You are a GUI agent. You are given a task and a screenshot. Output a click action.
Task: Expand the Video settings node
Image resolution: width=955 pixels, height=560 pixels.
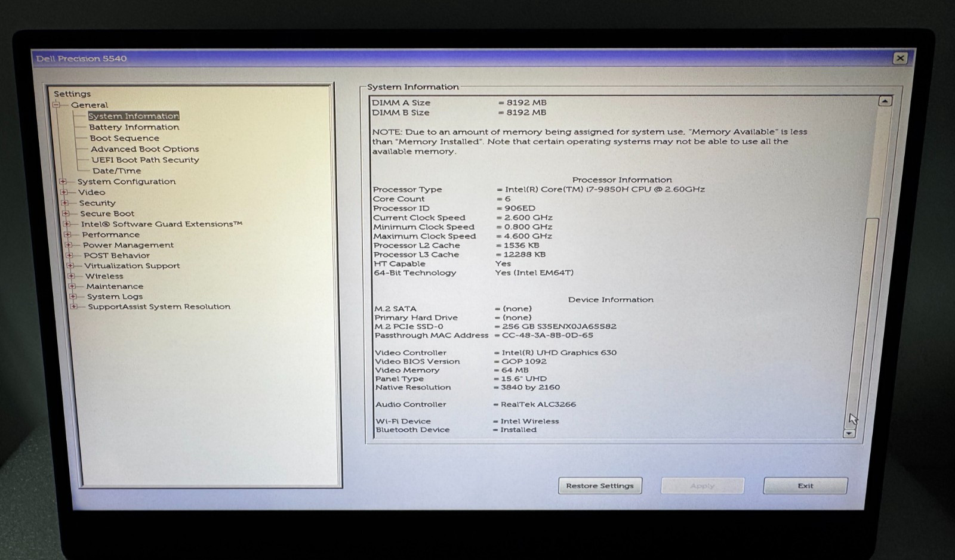64,192
